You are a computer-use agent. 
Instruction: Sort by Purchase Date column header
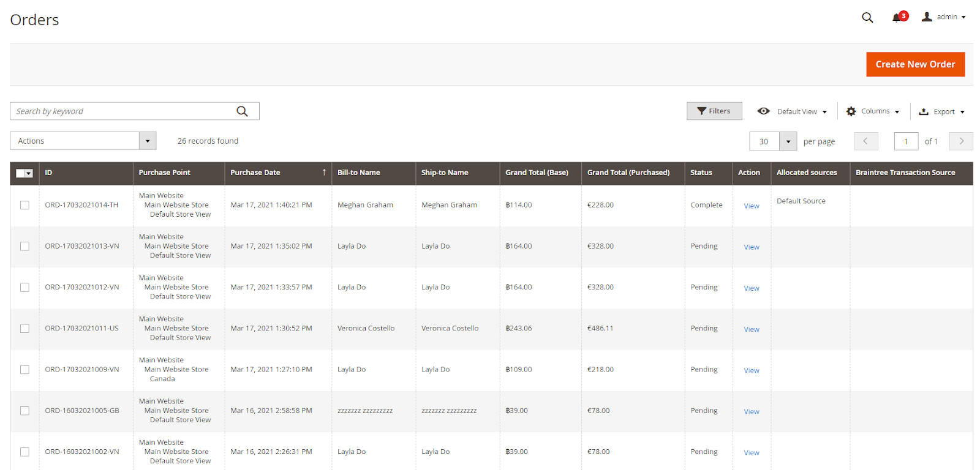pos(255,173)
